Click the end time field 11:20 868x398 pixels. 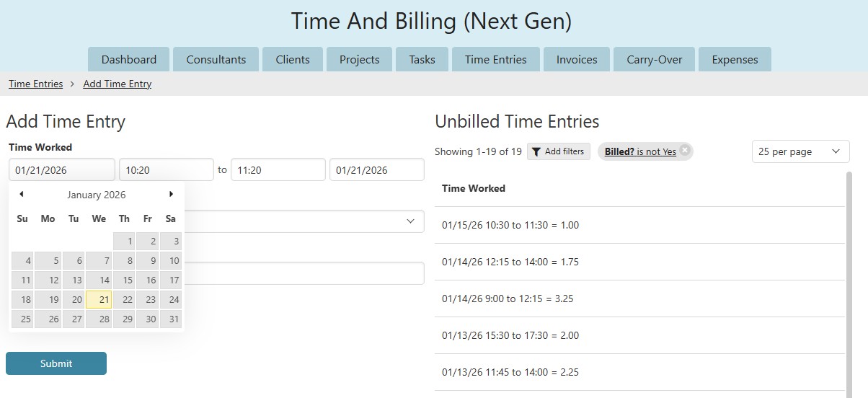(x=278, y=170)
